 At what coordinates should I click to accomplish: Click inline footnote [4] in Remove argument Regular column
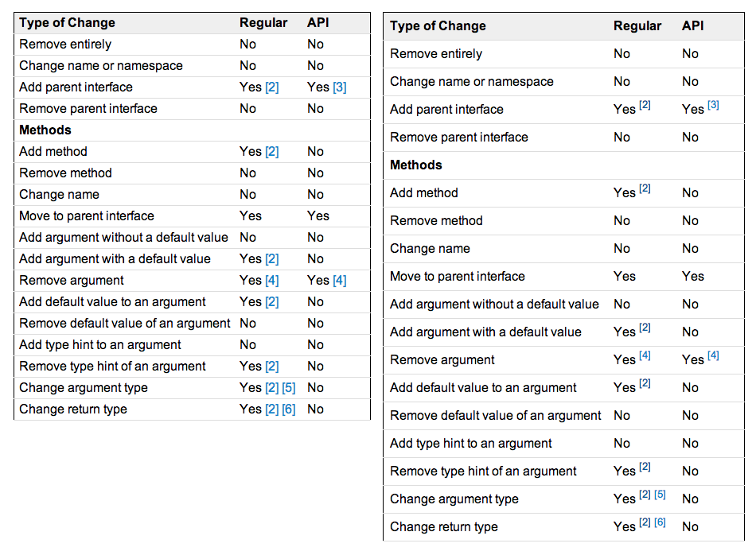click(271, 281)
